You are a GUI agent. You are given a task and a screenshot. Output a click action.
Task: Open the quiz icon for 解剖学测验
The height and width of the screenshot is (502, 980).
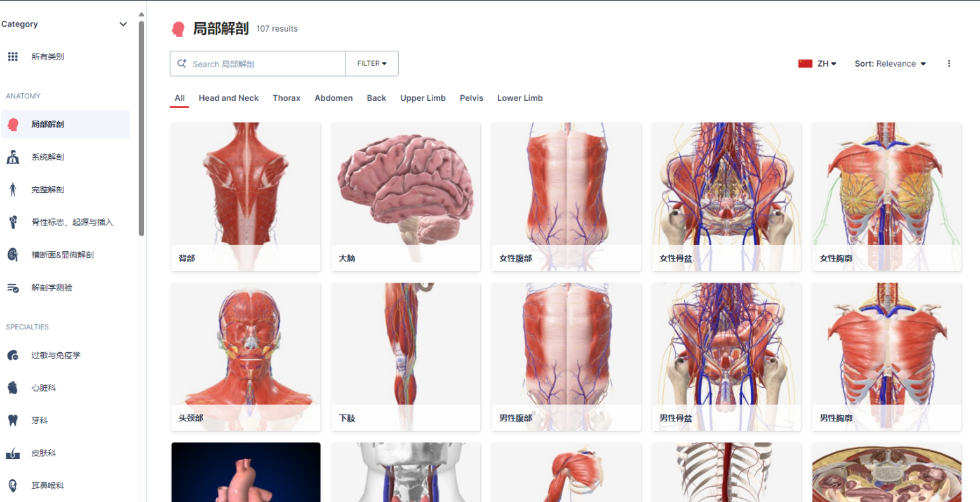(13, 287)
